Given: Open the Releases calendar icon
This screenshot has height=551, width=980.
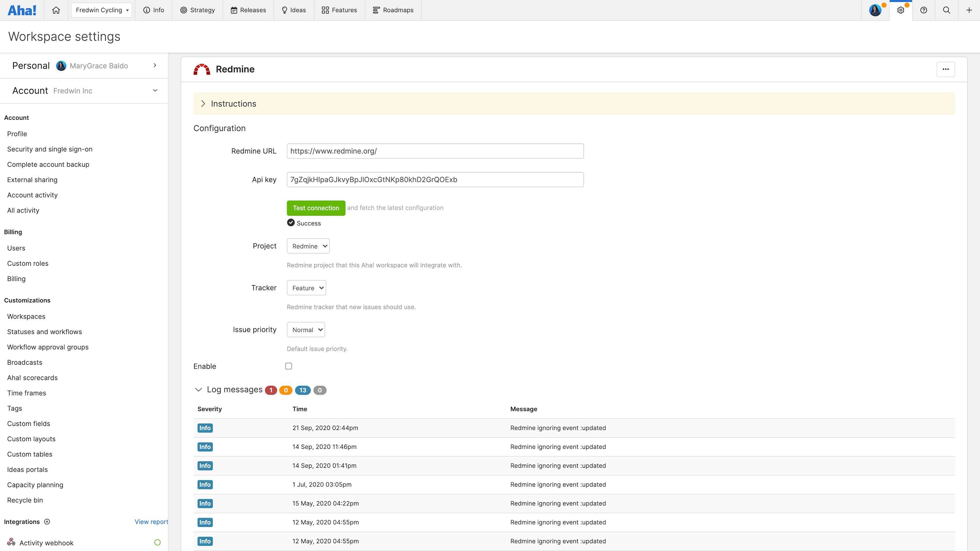Looking at the screenshot, I should pos(234,10).
